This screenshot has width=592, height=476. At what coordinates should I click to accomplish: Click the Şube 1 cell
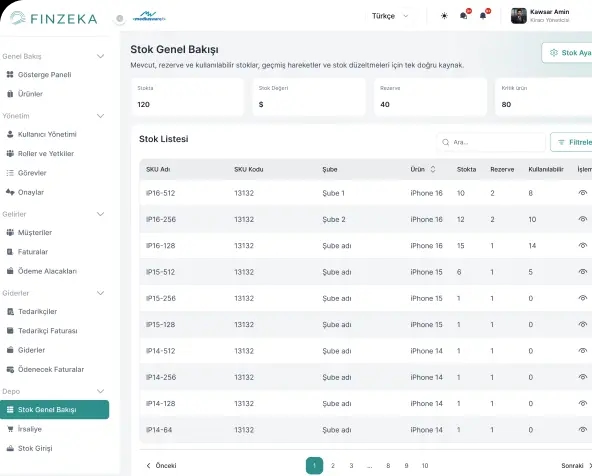click(333, 193)
